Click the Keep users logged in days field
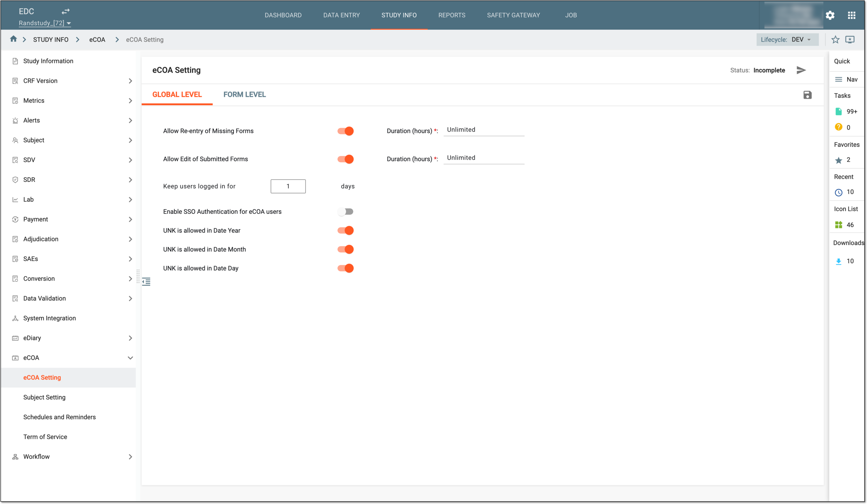 pos(288,186)
